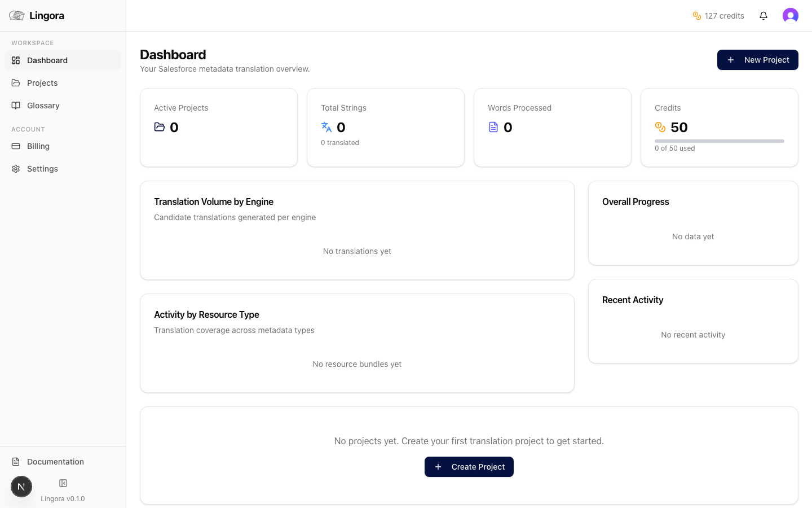This screenshot has width=812, height=508.
Task: Click the coins icon next to 127 credits
Action: (697, 16)
